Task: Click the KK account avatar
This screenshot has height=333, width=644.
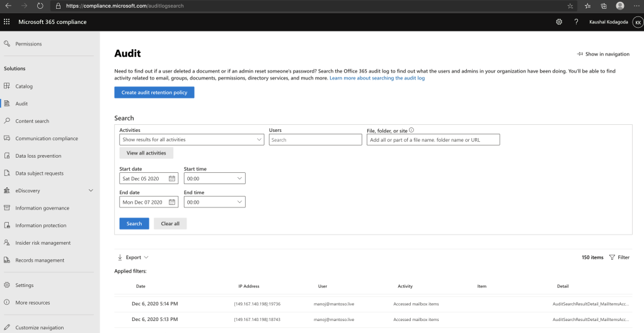Action: 636,22
